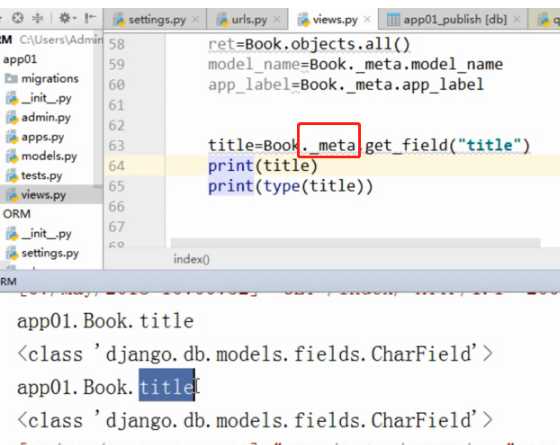Screen dimensions: 560x445
Task: Select the views.py editor tab
Action: pyautogui.click(x=334, y=19)
